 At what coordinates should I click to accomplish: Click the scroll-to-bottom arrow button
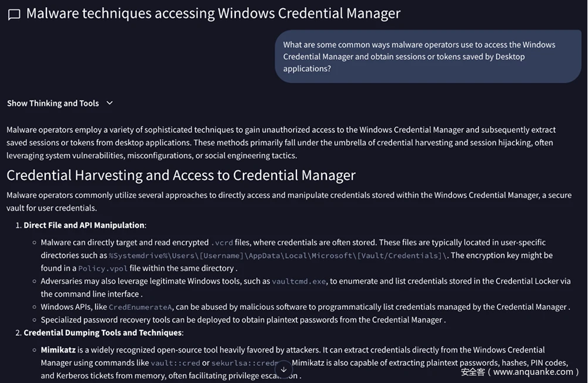(x=283, y=369)
